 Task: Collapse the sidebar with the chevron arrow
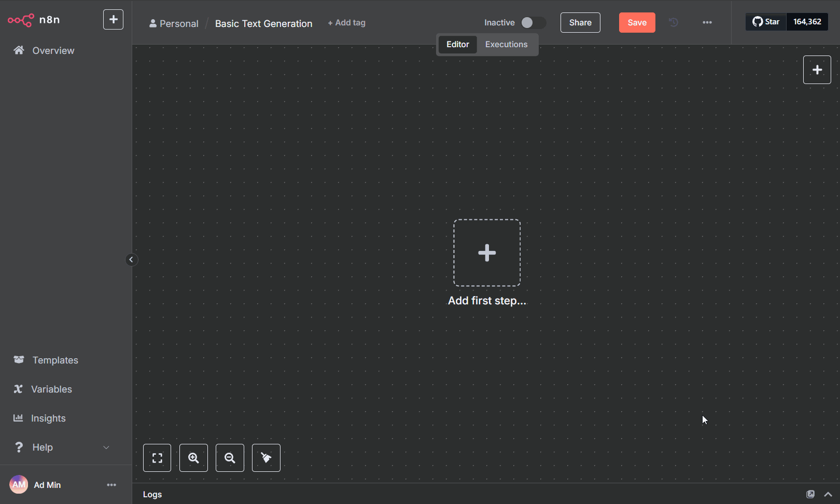coord(131,260)
